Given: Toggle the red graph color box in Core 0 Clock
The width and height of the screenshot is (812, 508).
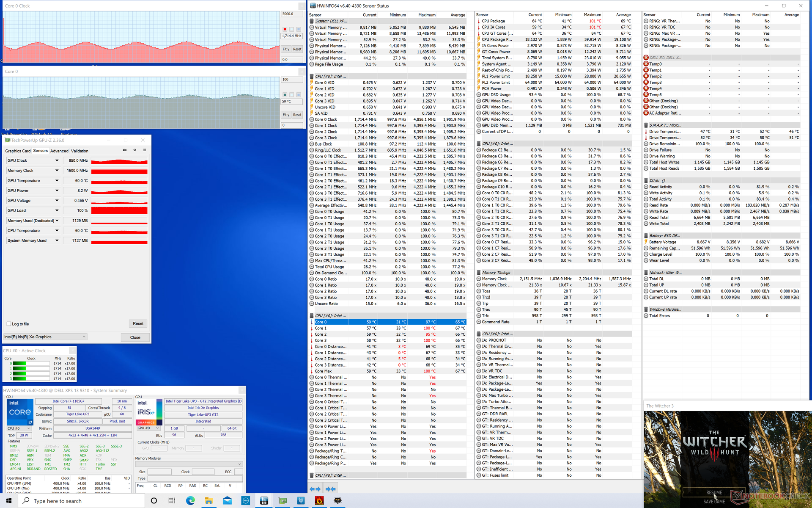Looking at the screenshot, I should (x=285, y=29).
